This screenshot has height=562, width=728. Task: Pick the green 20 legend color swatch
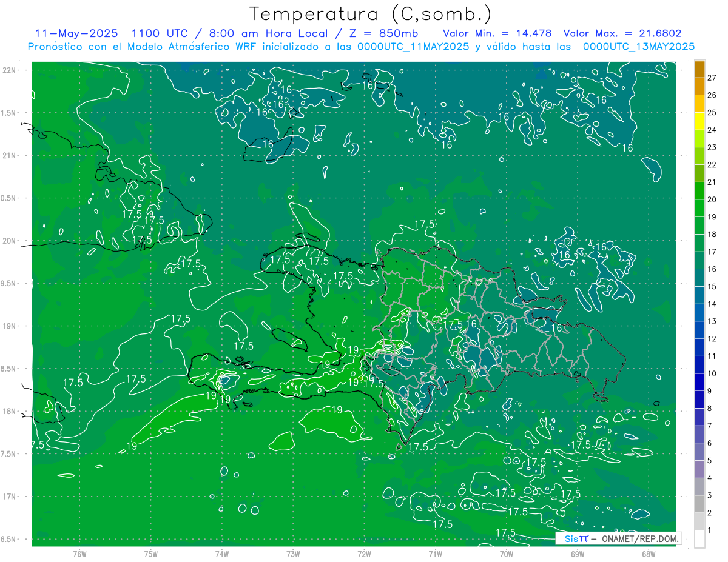(699, 191)
